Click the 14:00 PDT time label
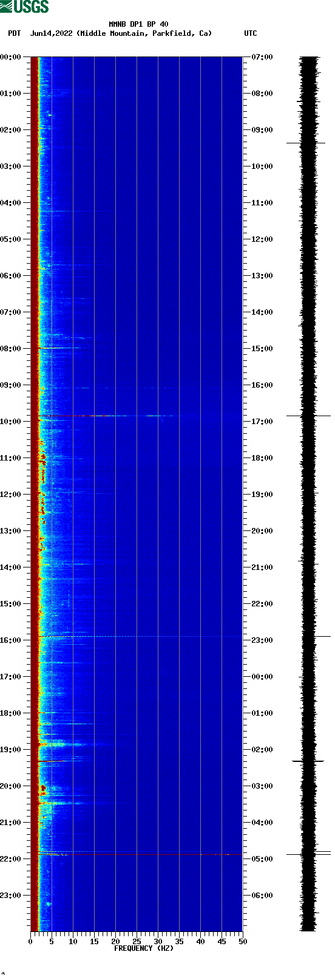 click(10, 567)
